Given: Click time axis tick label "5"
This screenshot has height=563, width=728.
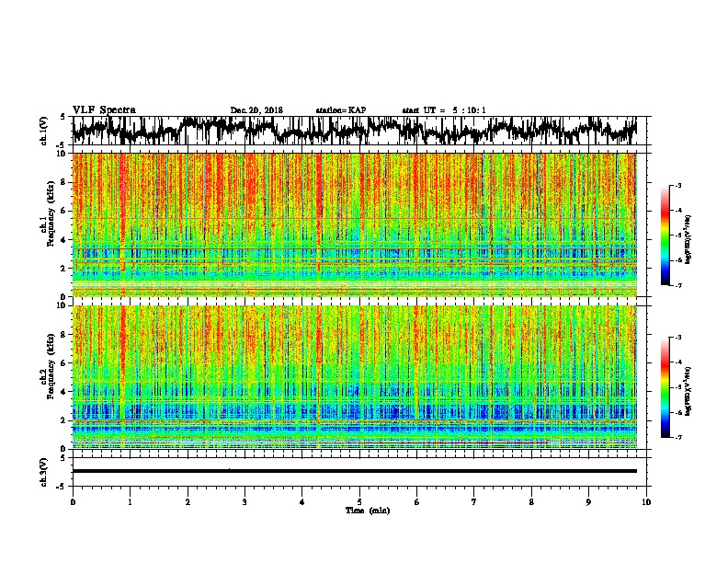Looking at the screenshot, I should click(x=359, y=502).
